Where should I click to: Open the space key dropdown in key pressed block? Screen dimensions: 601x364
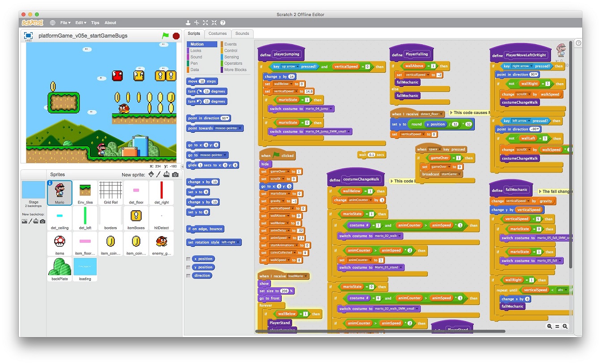(x=440, y=149)
